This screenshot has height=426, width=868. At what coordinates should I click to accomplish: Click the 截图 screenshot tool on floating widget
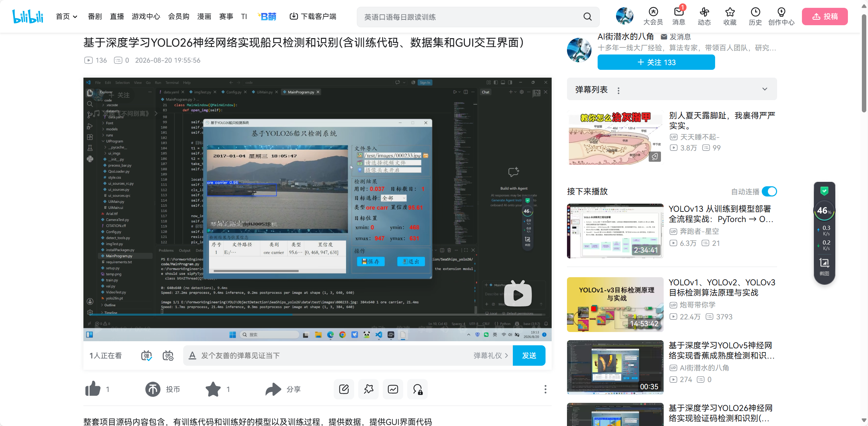pyautogui.click(x=824, y=267)
